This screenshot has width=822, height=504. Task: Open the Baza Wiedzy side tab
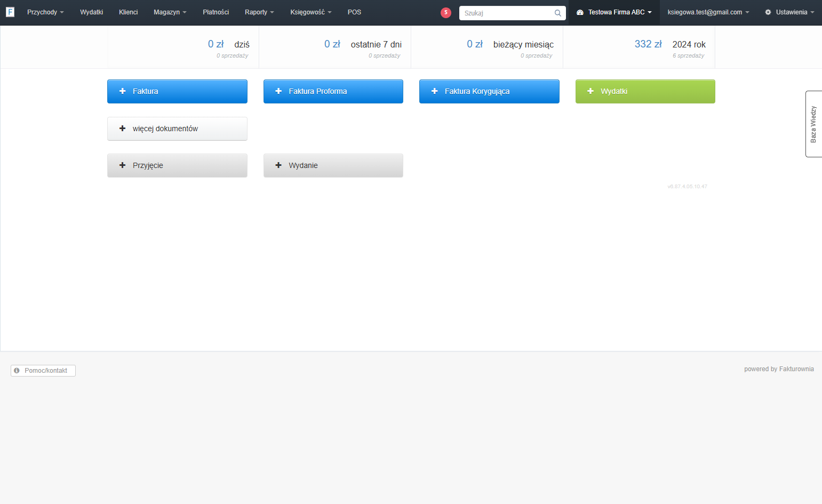[x=813, y=124]
